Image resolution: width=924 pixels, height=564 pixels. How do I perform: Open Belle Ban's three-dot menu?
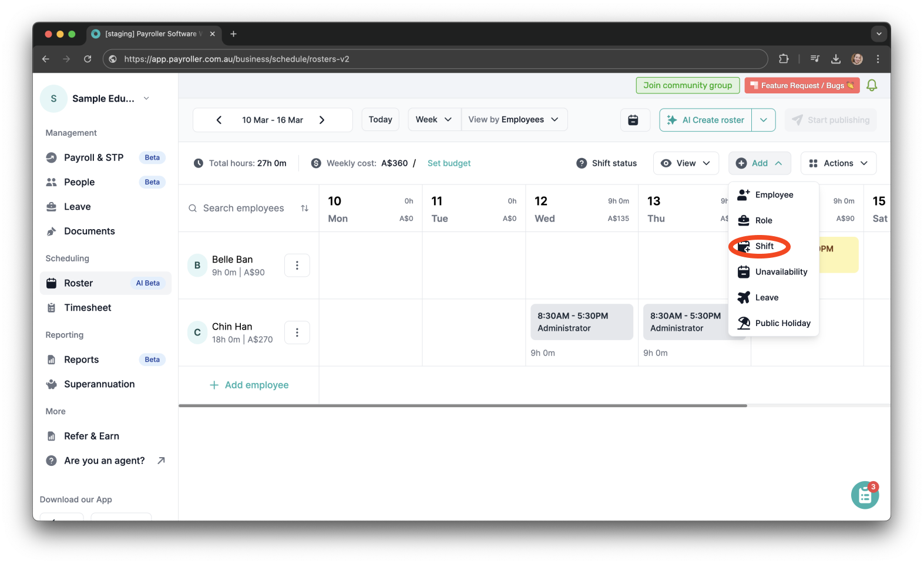point(297,266)
